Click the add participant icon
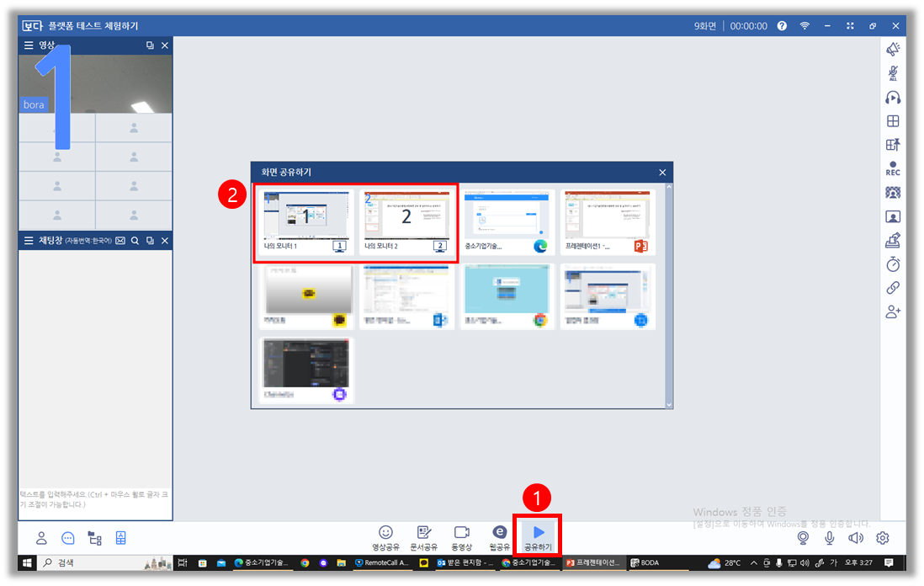Viewport: 924px width, 586px height. pos(893,312)
